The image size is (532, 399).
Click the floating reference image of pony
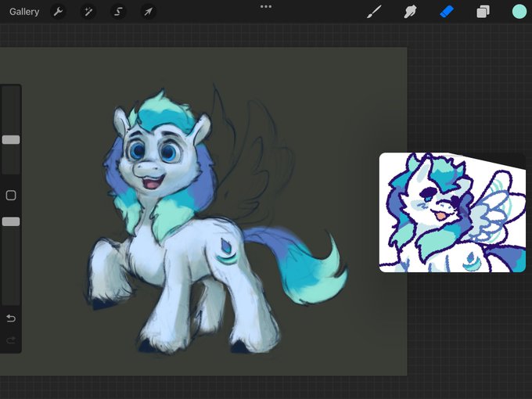coord(453,212)
